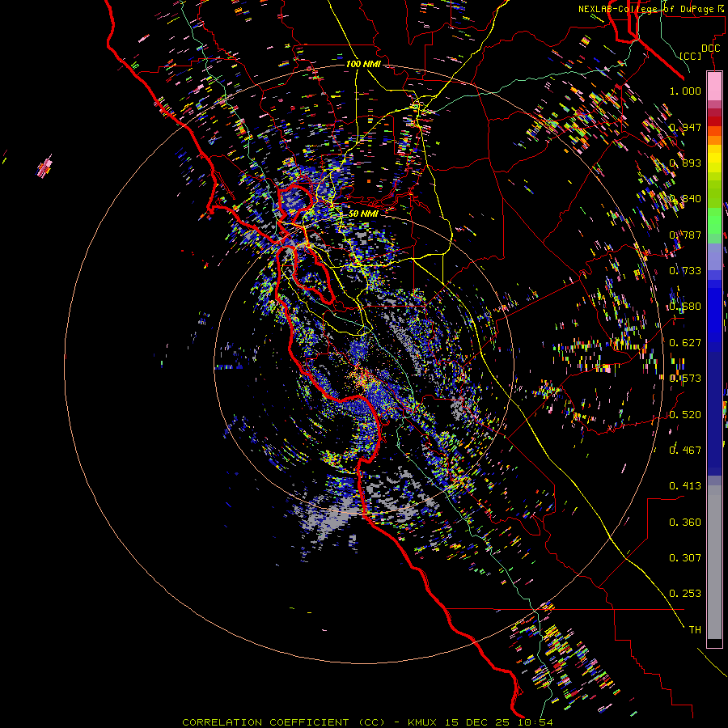Click the light pink top segment of color bar
The width and height of the screenshot is (728, 728).
(x=714, y=86)
